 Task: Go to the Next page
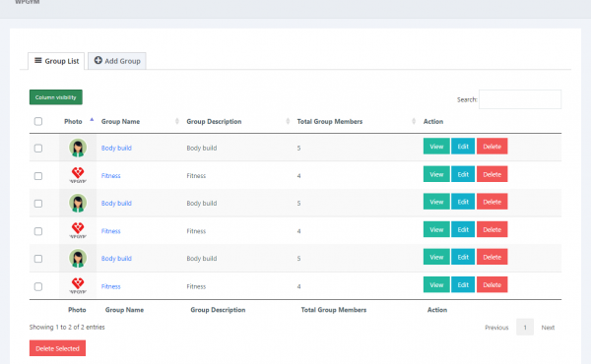click(548, 328)
